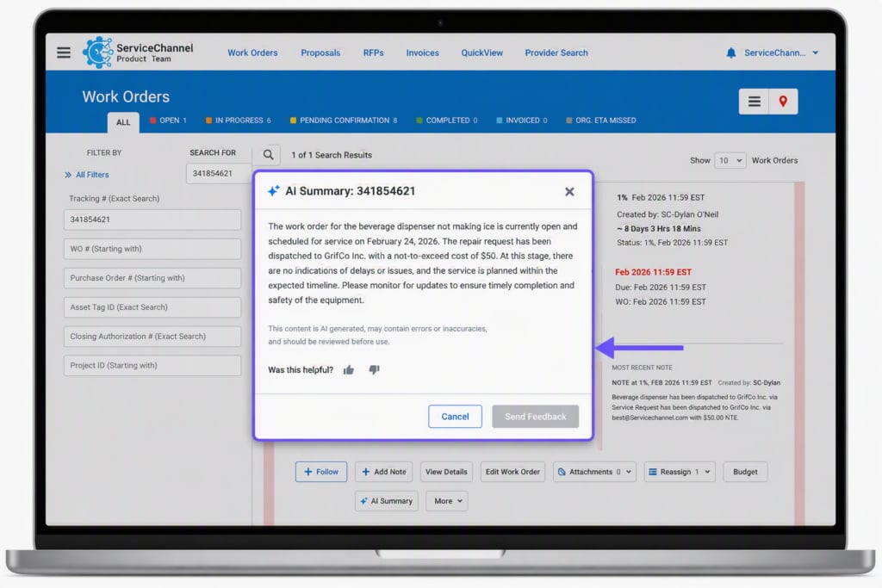Image resolution: width=882 pixels, height=588 pixels.
Task: Click Tracking # exact search field
Action: point(152,220)
